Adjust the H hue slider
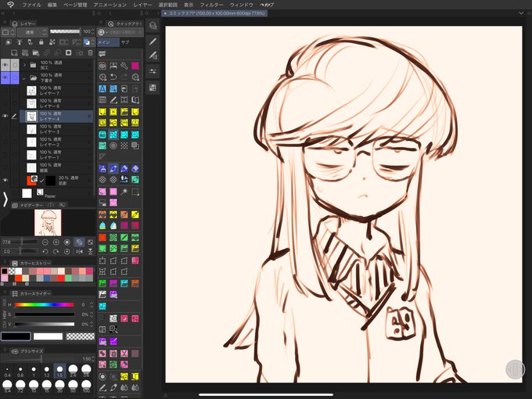532x399 pixels. (x=44, y=304)
